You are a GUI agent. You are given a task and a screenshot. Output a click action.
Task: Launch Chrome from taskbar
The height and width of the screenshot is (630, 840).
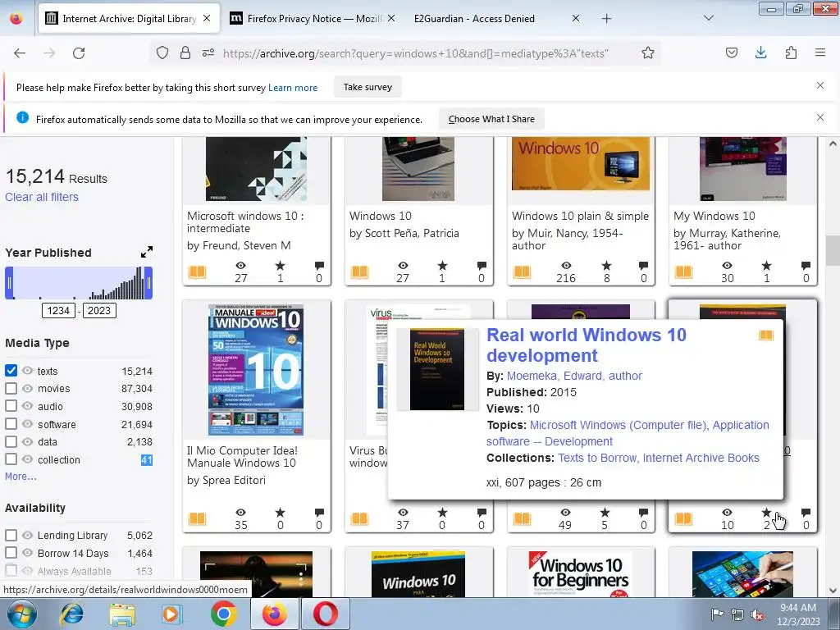(223, 614)
